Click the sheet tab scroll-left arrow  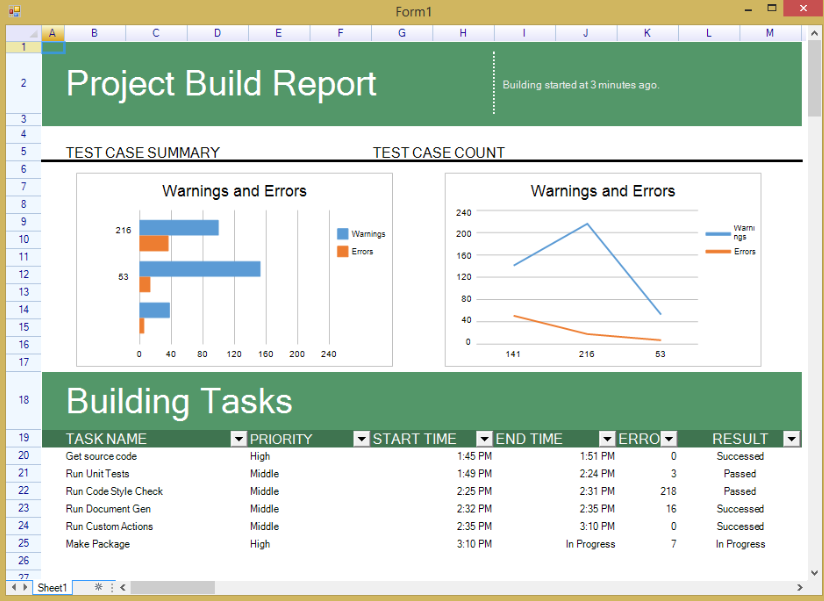point(13,587)
